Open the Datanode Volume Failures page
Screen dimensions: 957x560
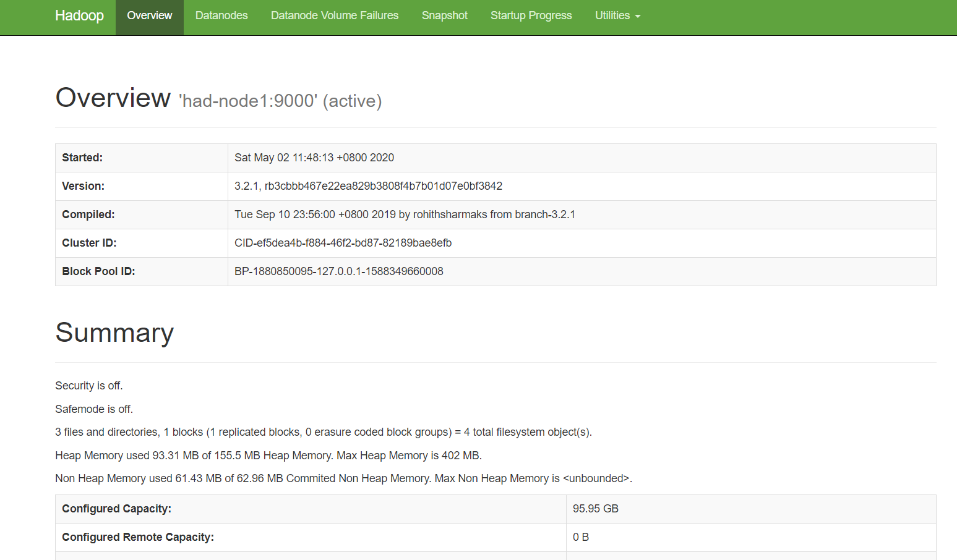(334, 15)
